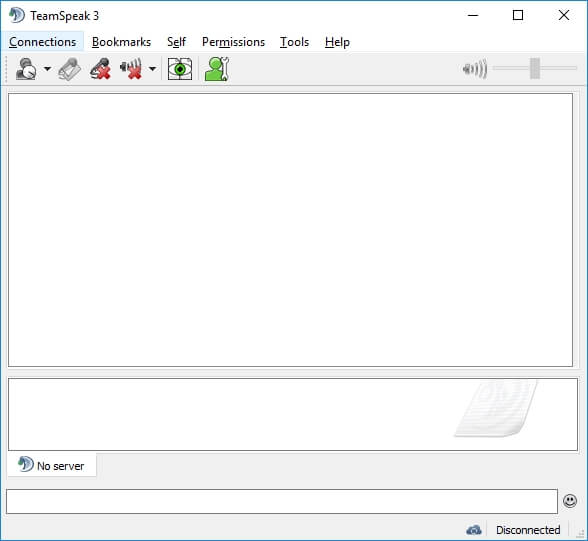Screen dimensions: 588x541
Task: Click the Activate Microphone toolbar icon
Action: click(69, 69)
